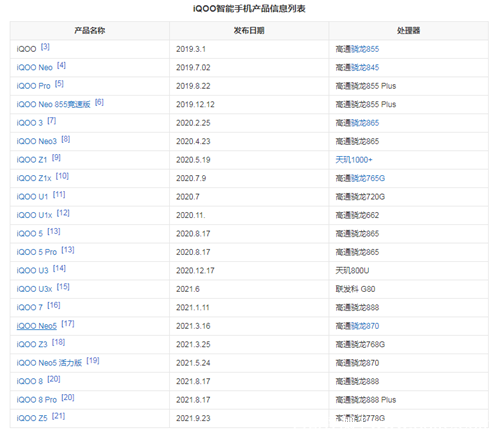Open reference footnote [21] beside iQOO Z5
Image resolution: width=500 pixels, height=438 pixels.
tap(58, 416)
